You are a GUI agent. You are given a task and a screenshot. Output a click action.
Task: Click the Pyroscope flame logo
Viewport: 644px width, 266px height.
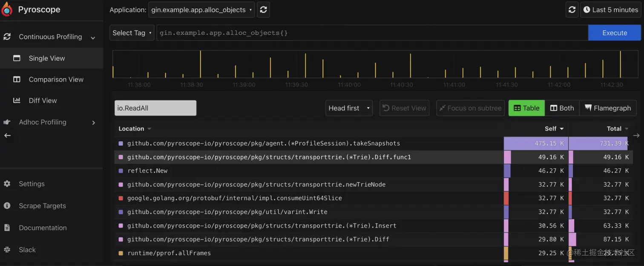pyautogui.click(x=7, y=9)
